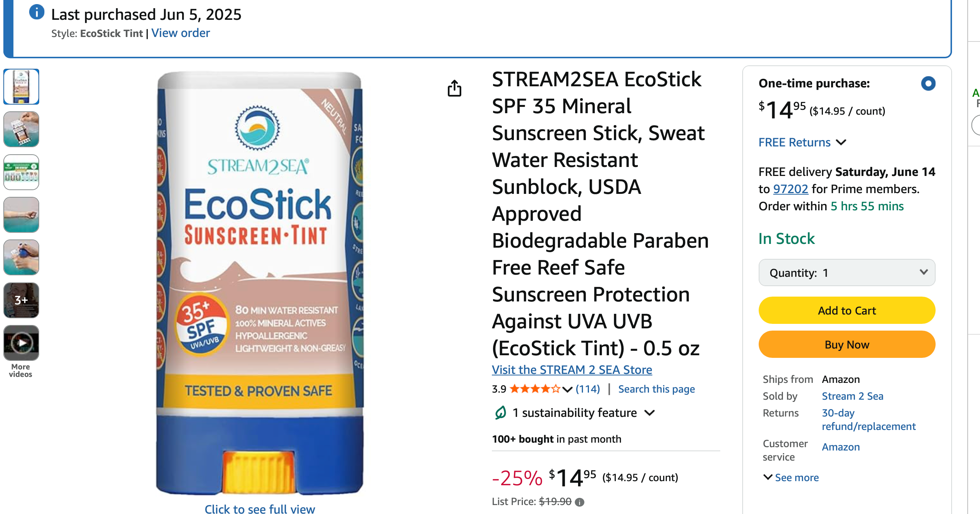Image resolution: width=980 pixels, height=514 pixels.
Task: Select the second product thumbnail image
Action: 21,129
